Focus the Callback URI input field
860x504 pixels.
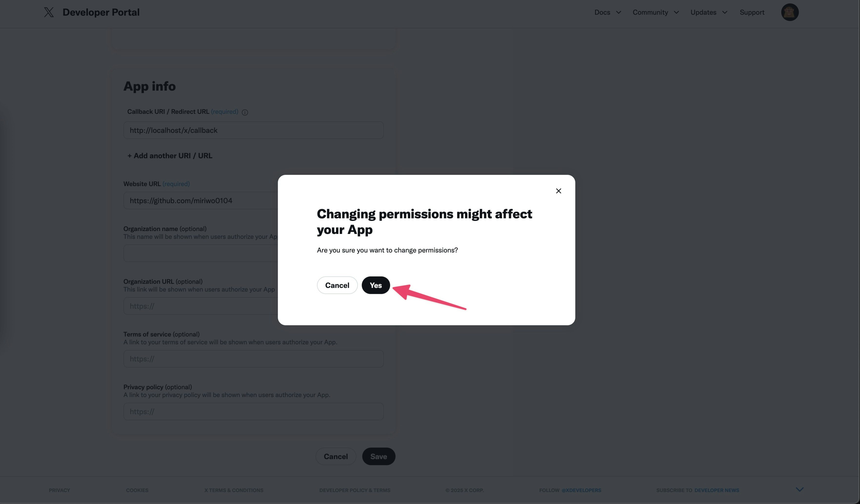point(254,130)
